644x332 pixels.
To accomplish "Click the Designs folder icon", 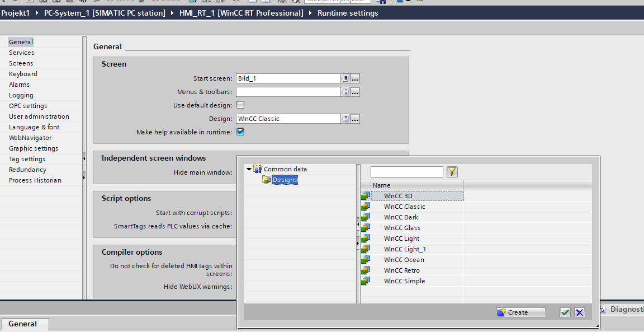I will coord(266,180).
